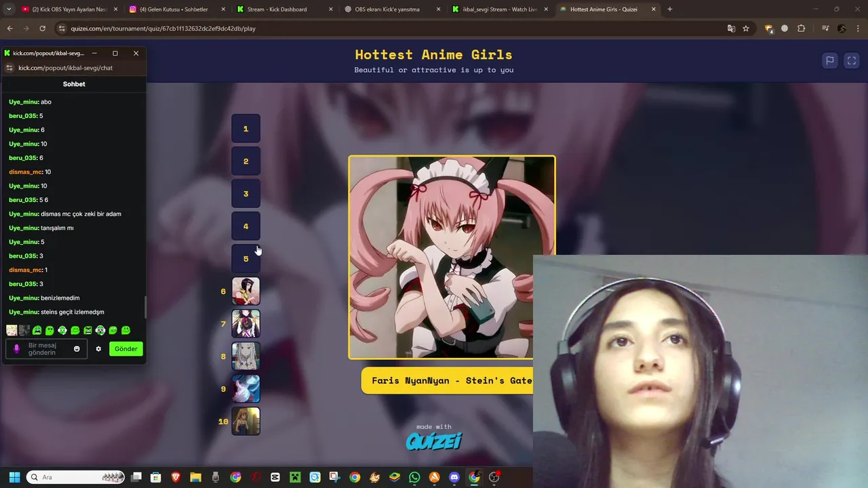Open the translate page icon in the address bar
This screenshot has width=868, height=488.
[x=731, y=28]
